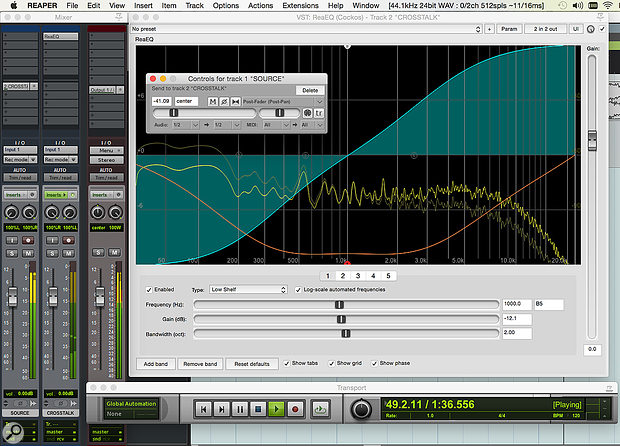
Task: Go to project start in Transport
Action: (x=204, y=409)
